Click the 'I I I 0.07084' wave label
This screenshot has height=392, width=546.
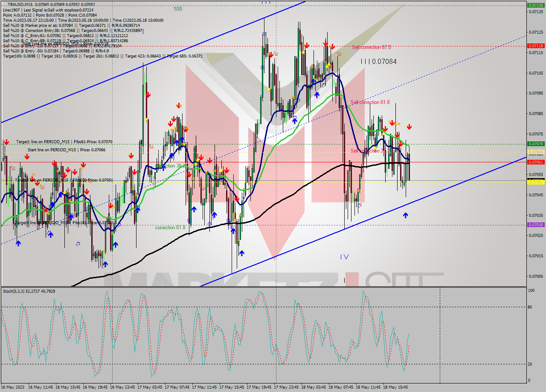click(x=378, y=61)
